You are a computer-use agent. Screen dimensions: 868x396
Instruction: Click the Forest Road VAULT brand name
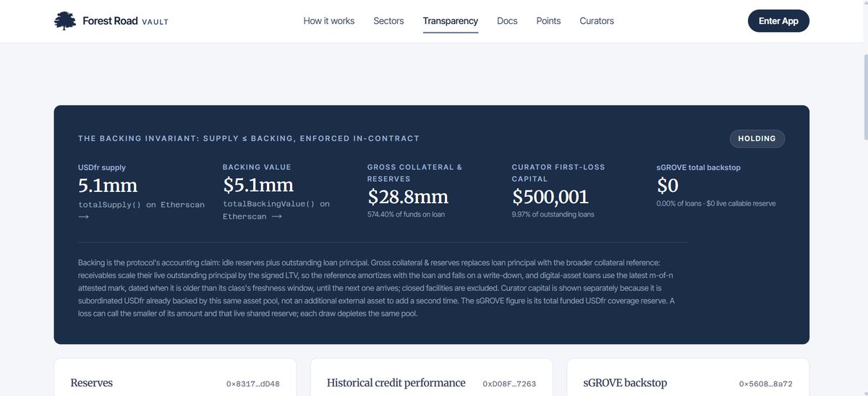126,21
